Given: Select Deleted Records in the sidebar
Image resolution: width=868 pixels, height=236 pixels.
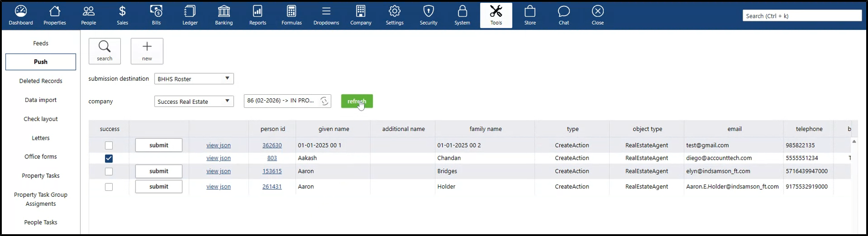Looking at the screenshot, I should click(x=41, y=81).
